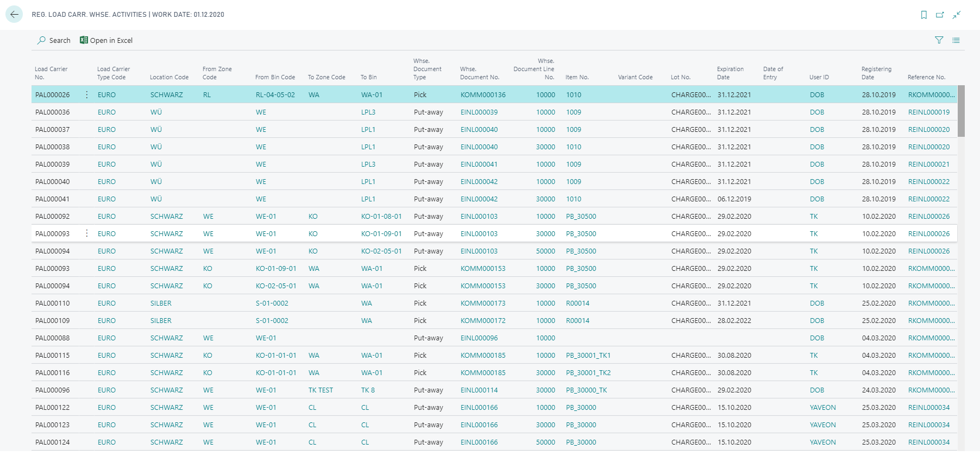Open reference link REINL000019
Screen dimensions: 980x456
point(929,112)
